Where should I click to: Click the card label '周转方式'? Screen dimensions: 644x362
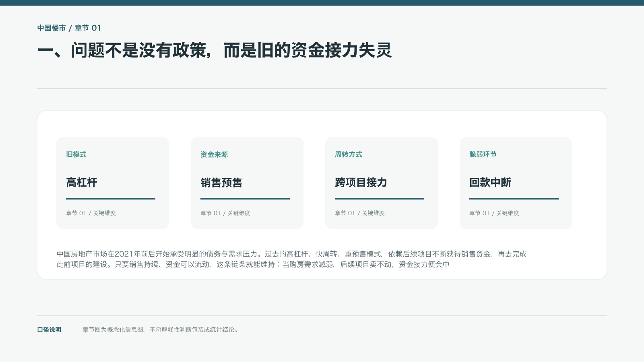pyautogui.click(x=349, y=154)
